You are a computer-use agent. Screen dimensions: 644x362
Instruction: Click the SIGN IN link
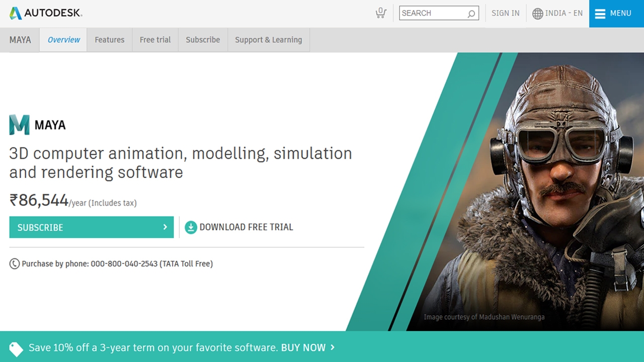(505, 13)
